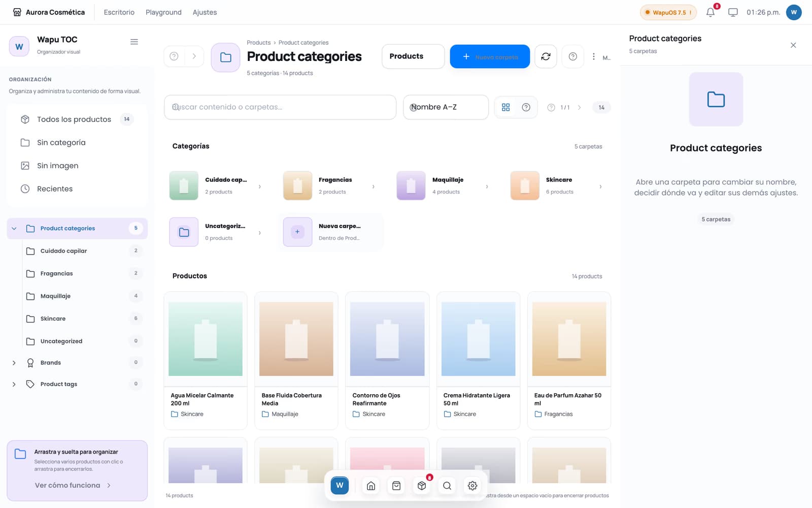Open the home icon in bottom dock

(371, 486)
